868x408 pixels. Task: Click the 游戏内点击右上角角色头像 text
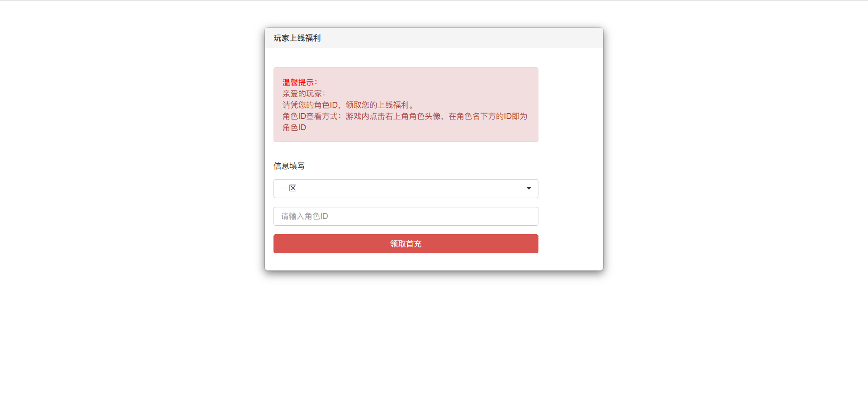point(393,116)
